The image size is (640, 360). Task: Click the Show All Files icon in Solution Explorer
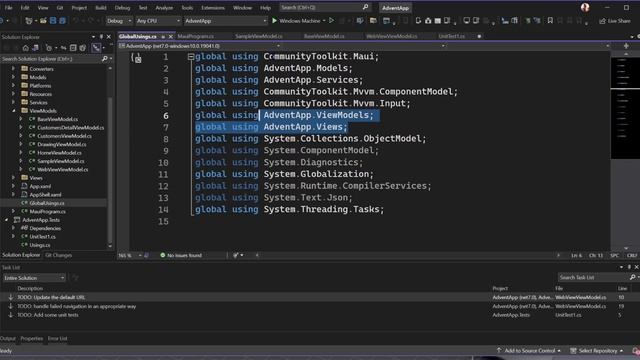point(83,48)
